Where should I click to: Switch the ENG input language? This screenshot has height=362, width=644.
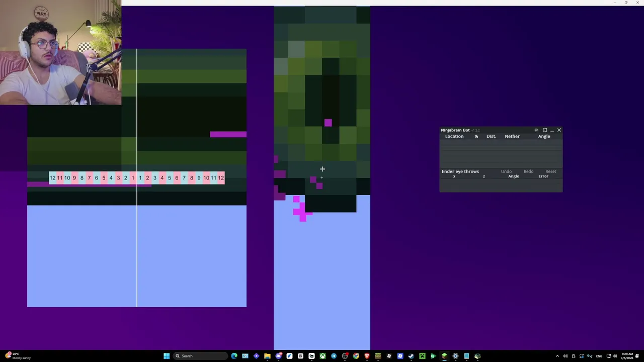[x=599, y=356]
